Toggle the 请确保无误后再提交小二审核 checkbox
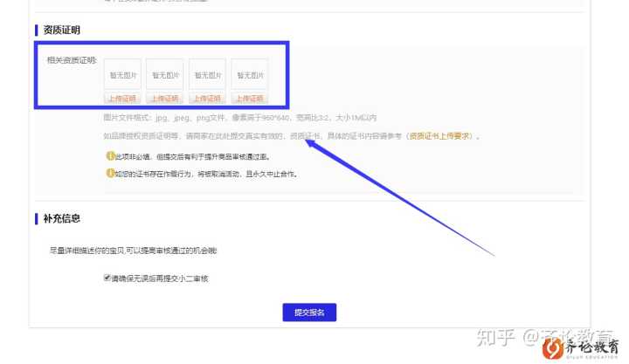The height and width of the screenshot is (364, 629). point(107,278)
